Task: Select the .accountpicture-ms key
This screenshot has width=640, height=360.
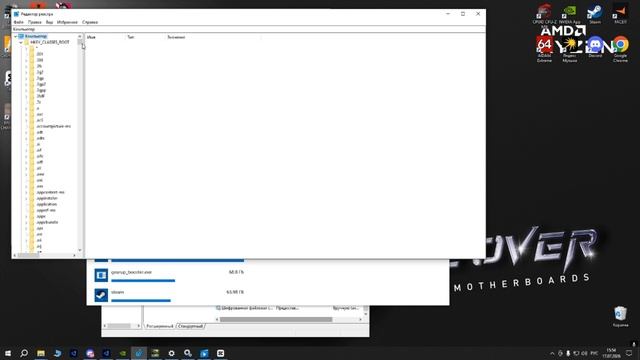Action: coord(53,126)
